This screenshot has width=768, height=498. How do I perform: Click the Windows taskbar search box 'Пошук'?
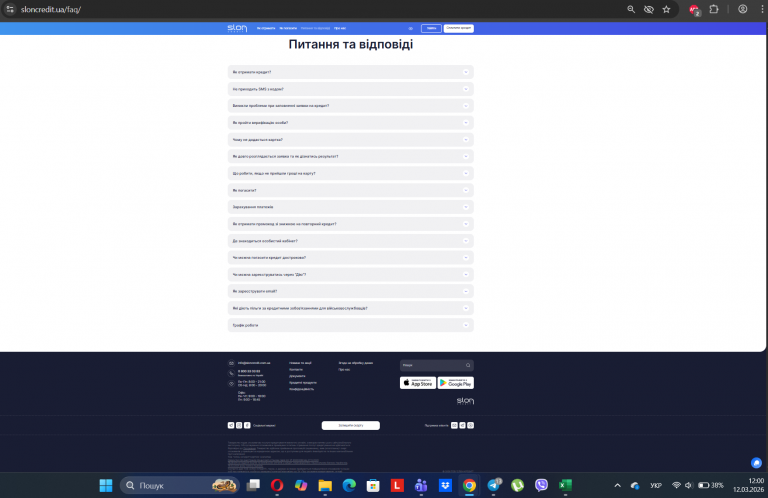pyautogui.click(x=180, y=485)
